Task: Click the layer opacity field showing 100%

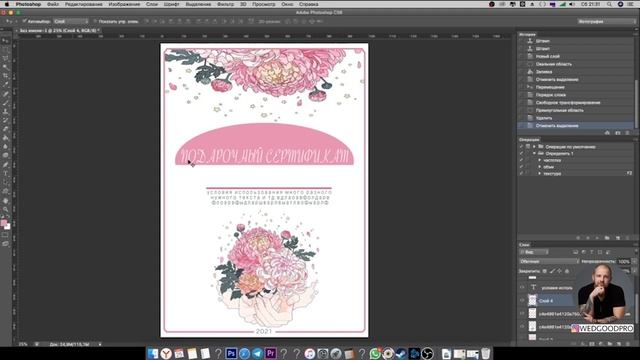Action: [624, 261]
